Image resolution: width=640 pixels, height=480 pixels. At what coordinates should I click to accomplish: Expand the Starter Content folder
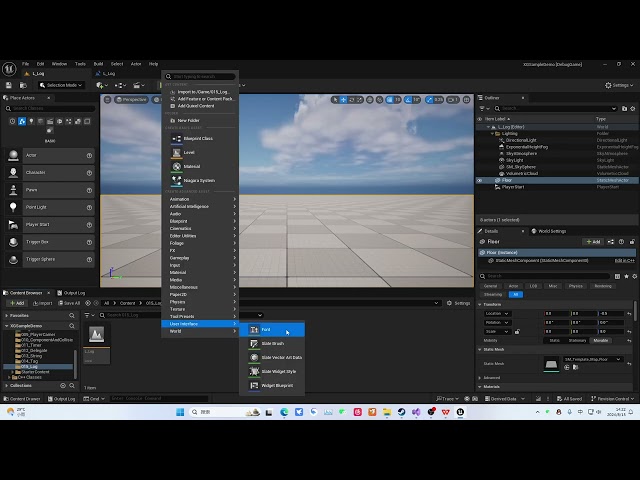[13, 372]
